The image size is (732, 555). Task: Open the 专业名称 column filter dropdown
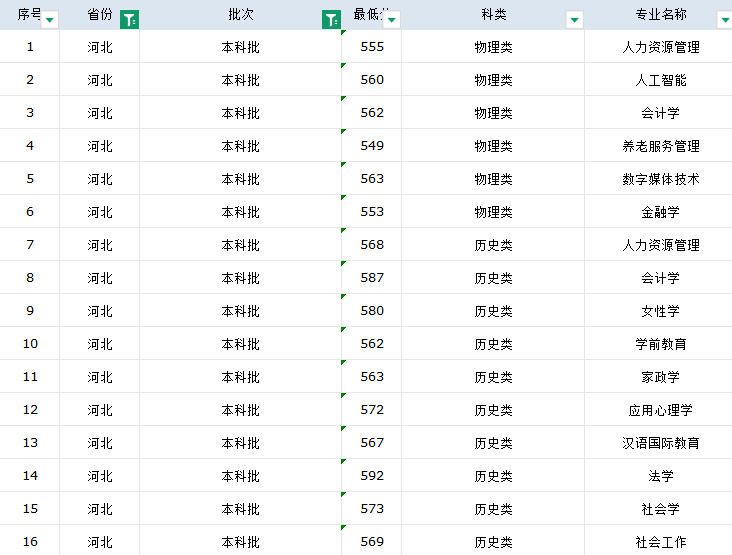[x=725, y=20]
